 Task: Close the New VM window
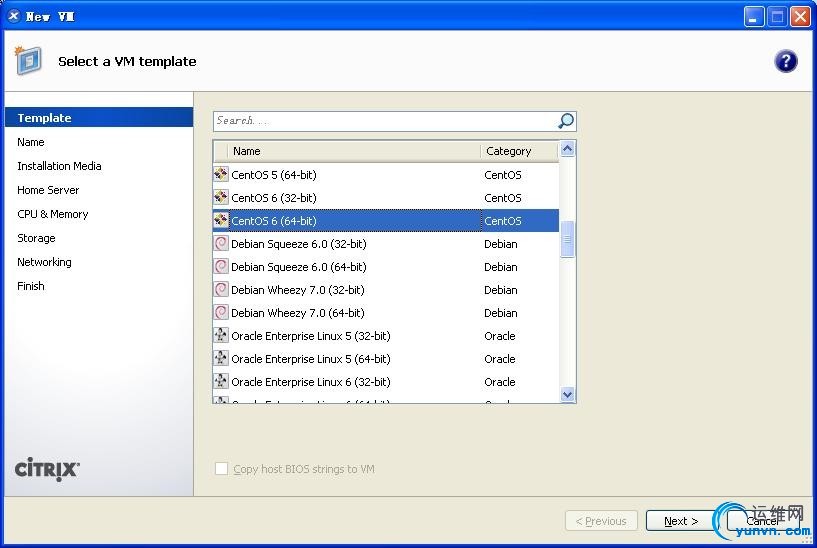(x=800, y=17)
